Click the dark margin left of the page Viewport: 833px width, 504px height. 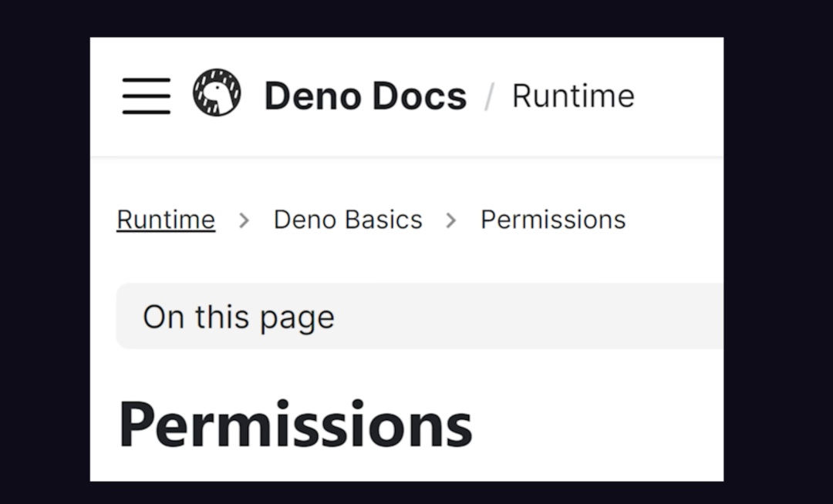45,252
